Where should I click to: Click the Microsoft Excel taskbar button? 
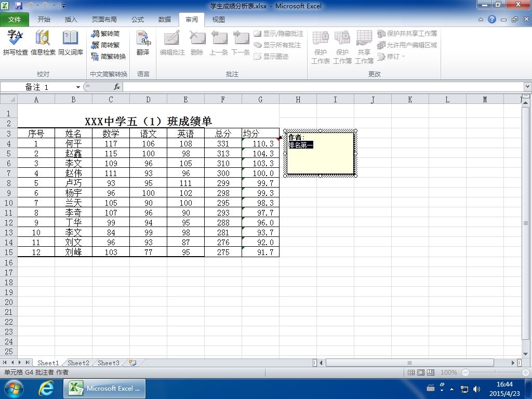click(104, 389)
